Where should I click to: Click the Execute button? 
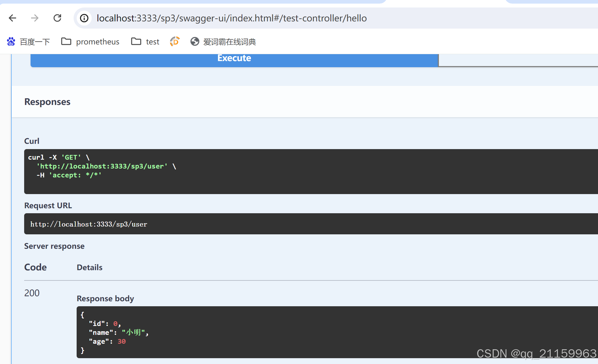tap(234, 58)
